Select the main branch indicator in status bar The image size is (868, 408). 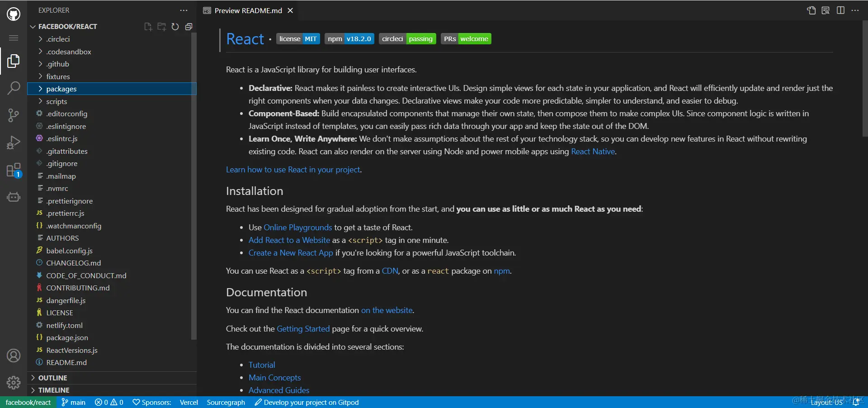coord(73,402)
